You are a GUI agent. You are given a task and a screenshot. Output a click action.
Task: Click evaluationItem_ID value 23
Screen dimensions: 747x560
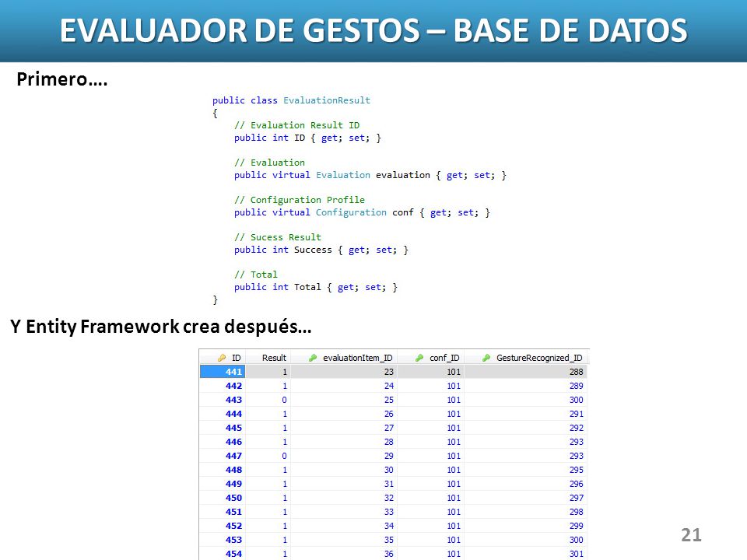coord(389,372)
